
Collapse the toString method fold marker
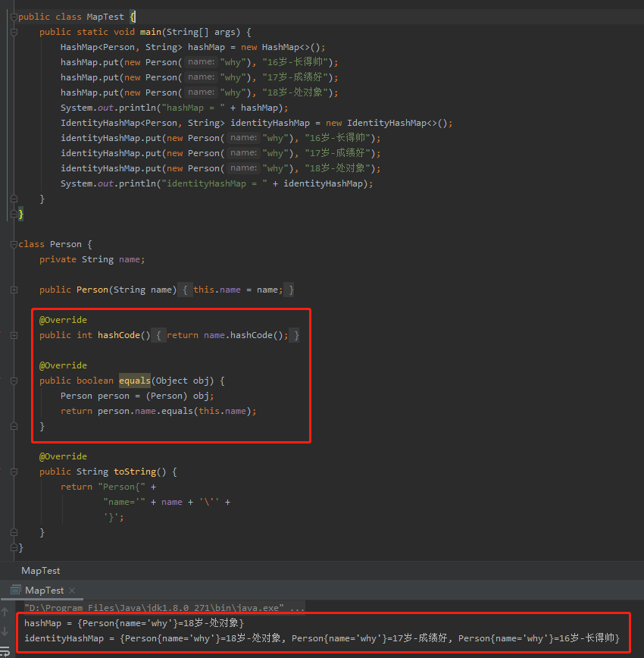(x=14, y=472)
